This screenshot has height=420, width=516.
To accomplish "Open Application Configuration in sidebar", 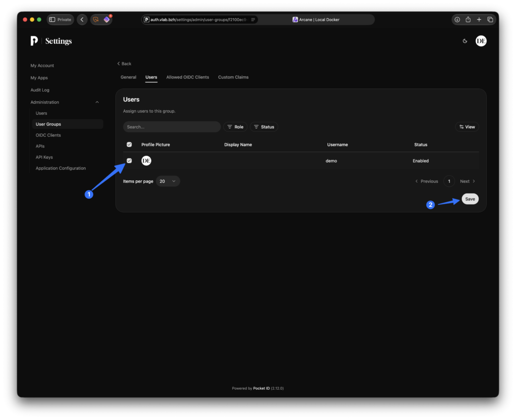I will pyautogui.click(x=60, y=168).
